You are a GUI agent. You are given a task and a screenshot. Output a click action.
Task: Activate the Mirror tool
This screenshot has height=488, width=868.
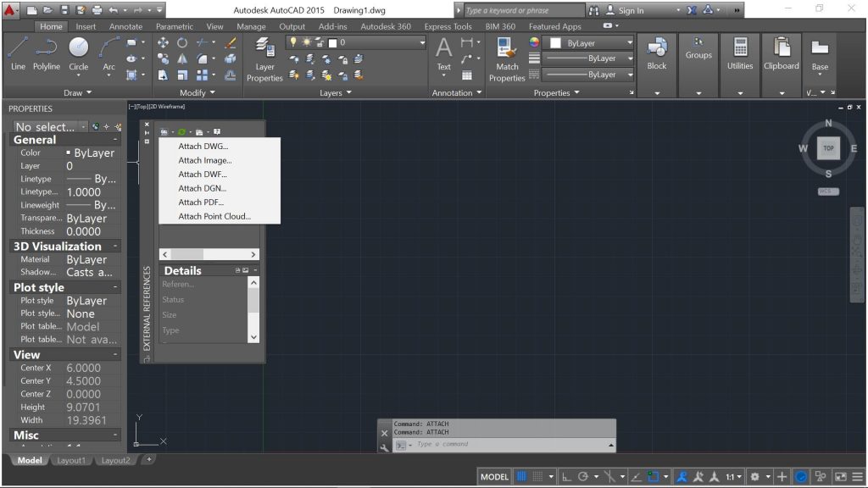(182, 58)
